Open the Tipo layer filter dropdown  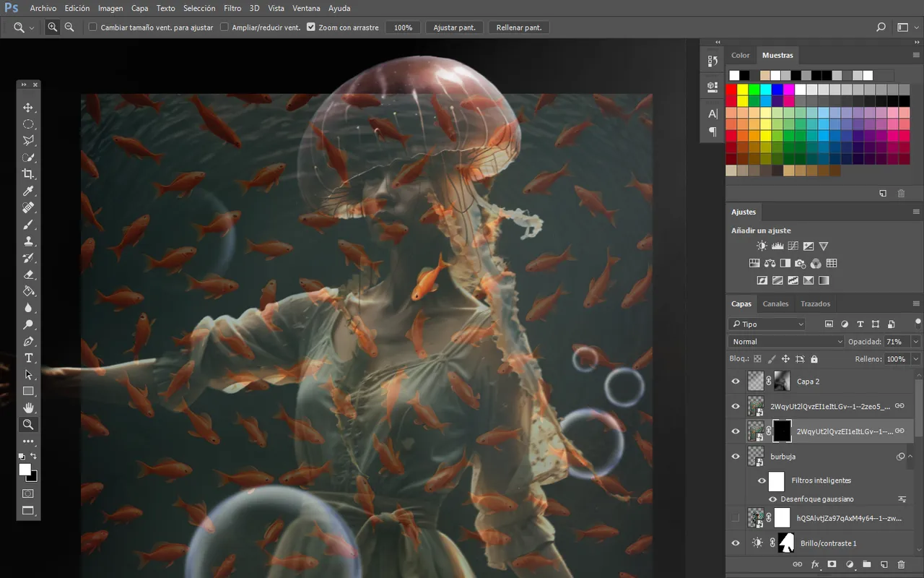(x=766, y=324)
